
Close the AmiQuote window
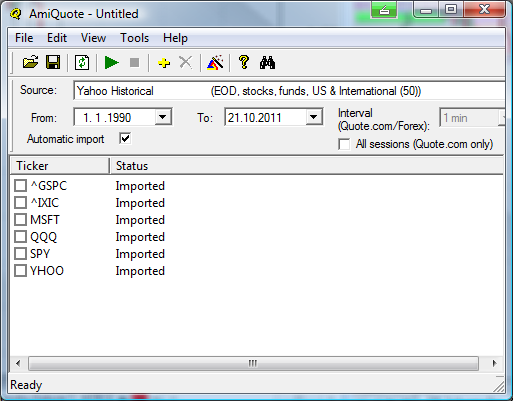pyautogui.click(x=484, y=10)
